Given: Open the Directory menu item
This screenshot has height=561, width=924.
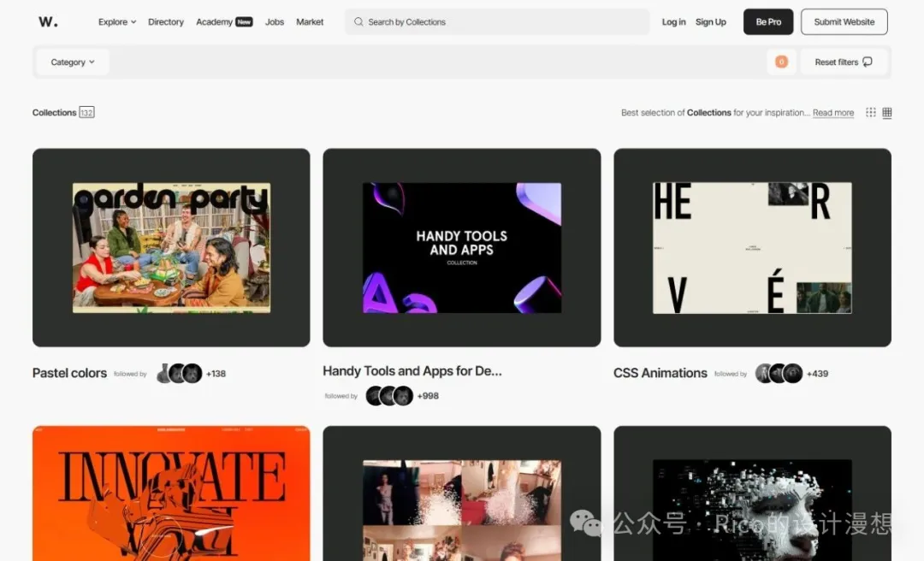Looking at the screenshot, I should click(x=166, y=22).
